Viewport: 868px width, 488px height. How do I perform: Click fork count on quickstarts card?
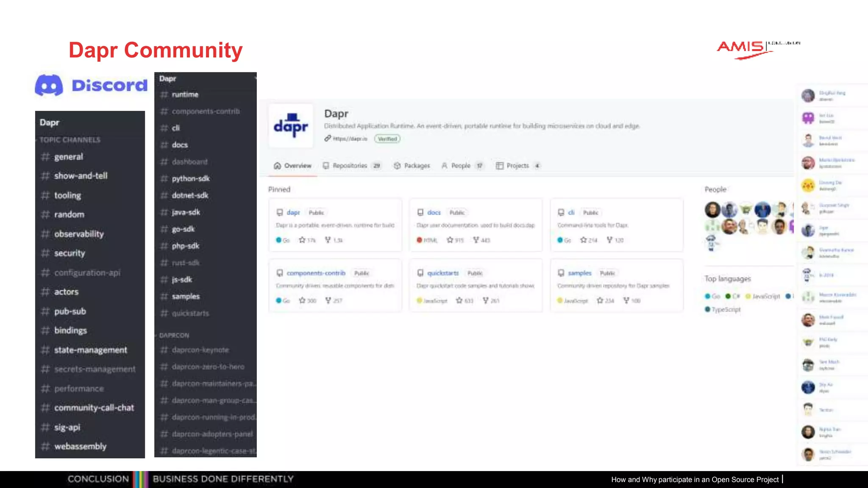pyautogui.click(x=492, y=301)
